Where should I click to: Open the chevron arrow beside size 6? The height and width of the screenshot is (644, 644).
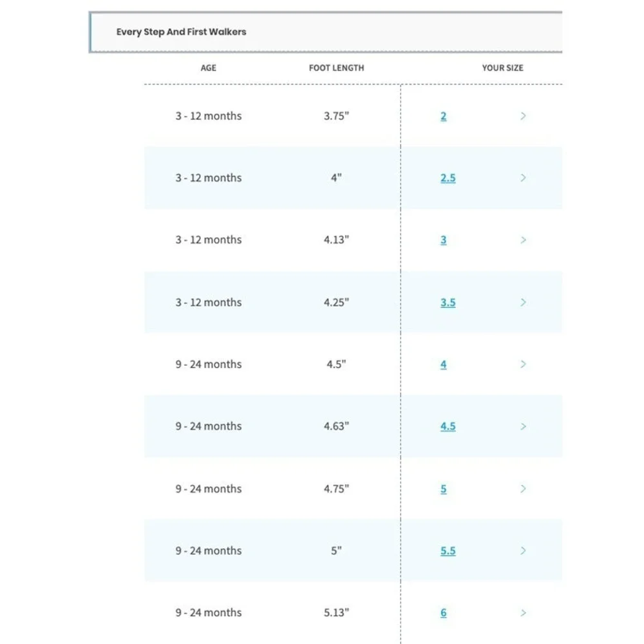pos(523,613)
